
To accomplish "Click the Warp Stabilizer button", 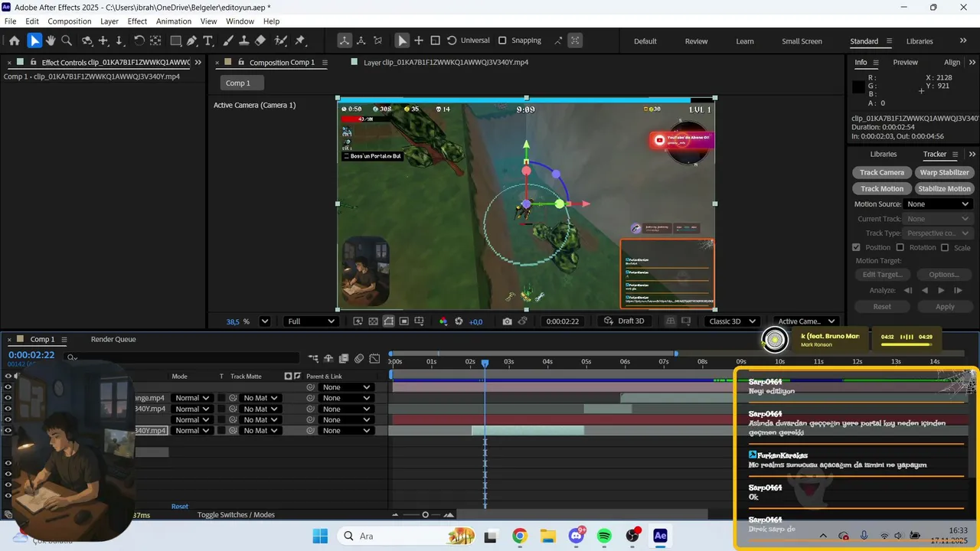I will [944, 172].
